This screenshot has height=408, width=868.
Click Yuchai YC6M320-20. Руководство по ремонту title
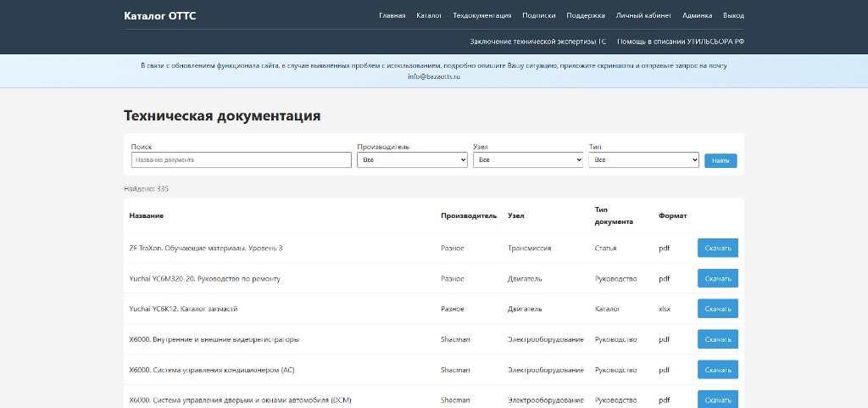[x=205, y=278]
